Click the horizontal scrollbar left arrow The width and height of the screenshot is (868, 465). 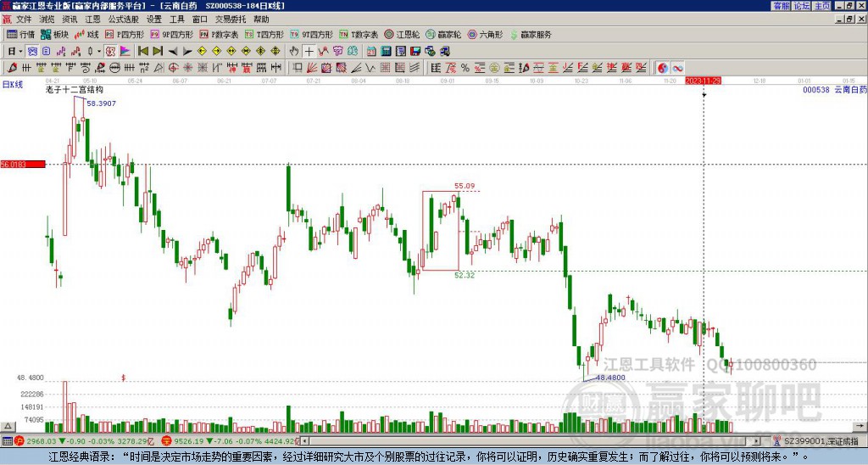click(x=305, y=441)
